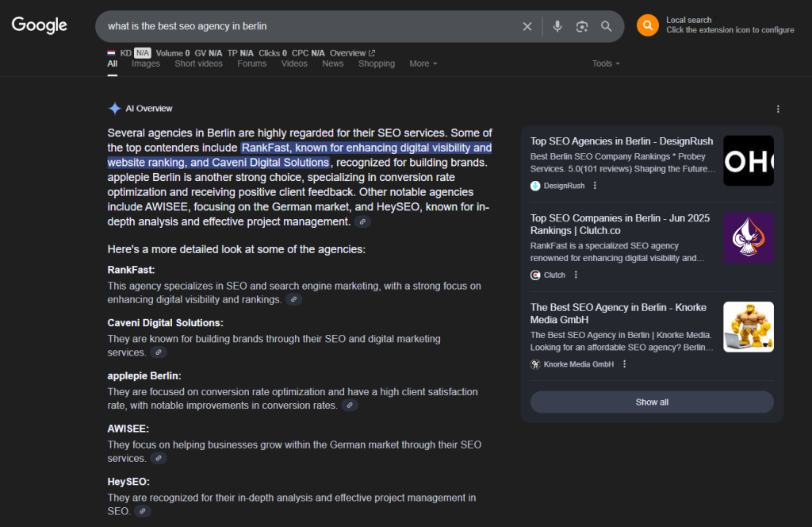Open the DesignRush result thumbnail
The width and height of the screenshot is (812, 527).
tap(749, 160)
